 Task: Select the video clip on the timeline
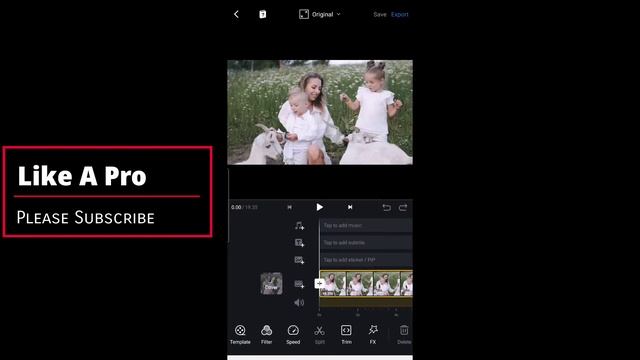[367, 284]
